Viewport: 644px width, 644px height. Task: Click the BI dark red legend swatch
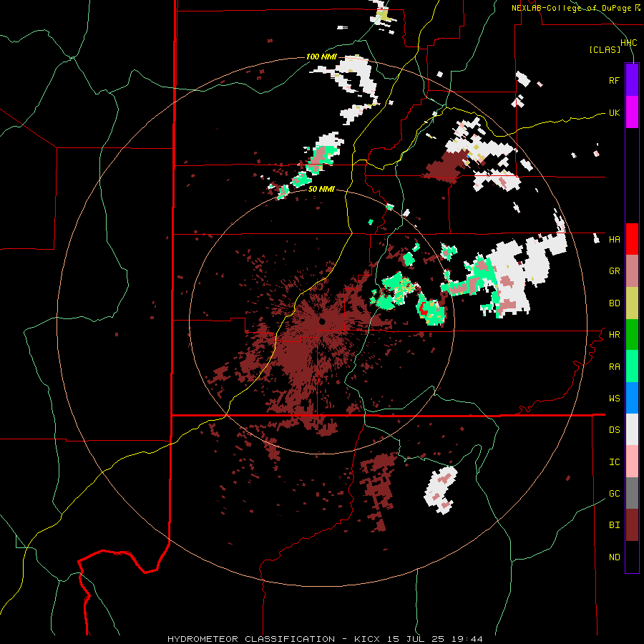(632, 525)
